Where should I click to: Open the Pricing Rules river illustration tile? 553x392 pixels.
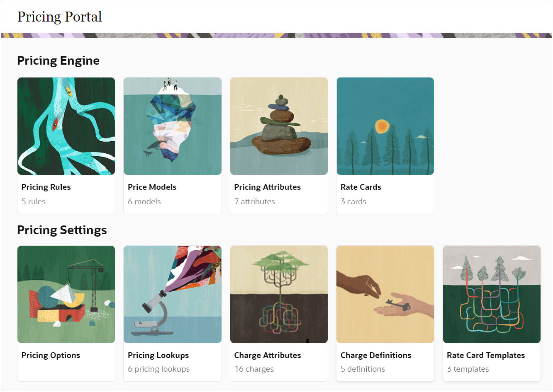click(x=66, y=126)
